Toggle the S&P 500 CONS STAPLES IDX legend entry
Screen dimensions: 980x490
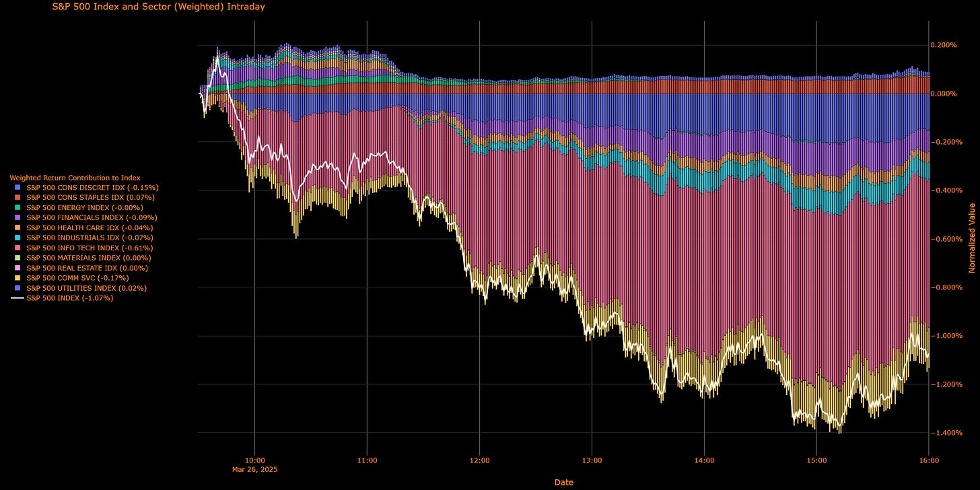point(85,197)
